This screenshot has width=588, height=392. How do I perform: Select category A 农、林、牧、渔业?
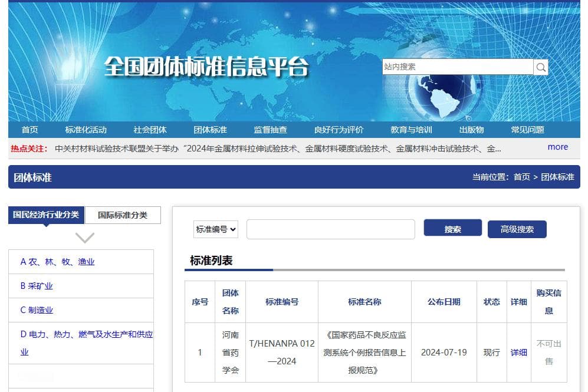(57, 262)
